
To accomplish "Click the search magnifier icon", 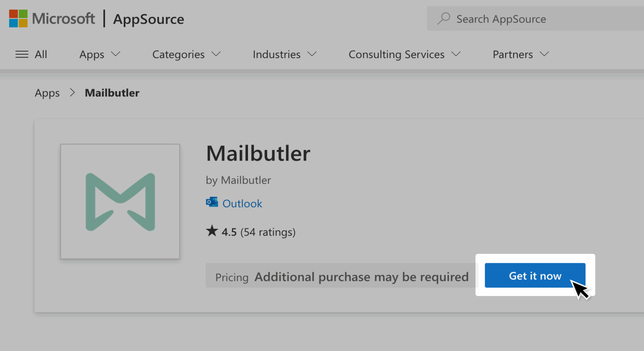I will (x=444, y=19).
